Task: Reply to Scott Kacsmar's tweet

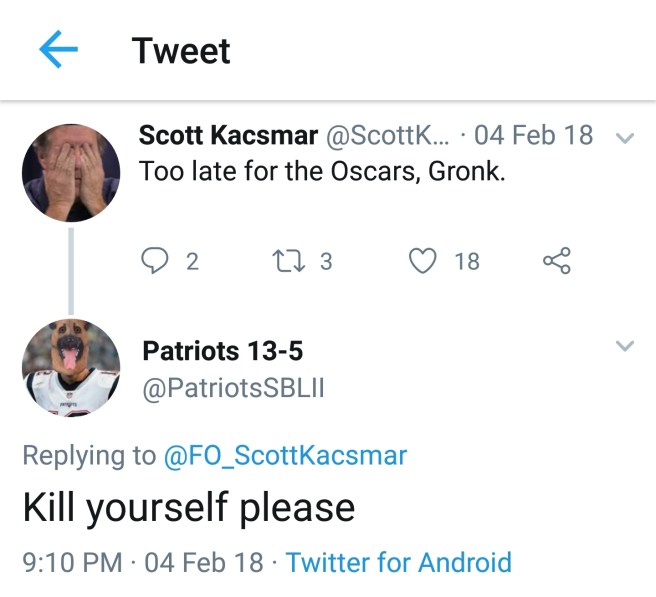Action: tap(154, 261)
